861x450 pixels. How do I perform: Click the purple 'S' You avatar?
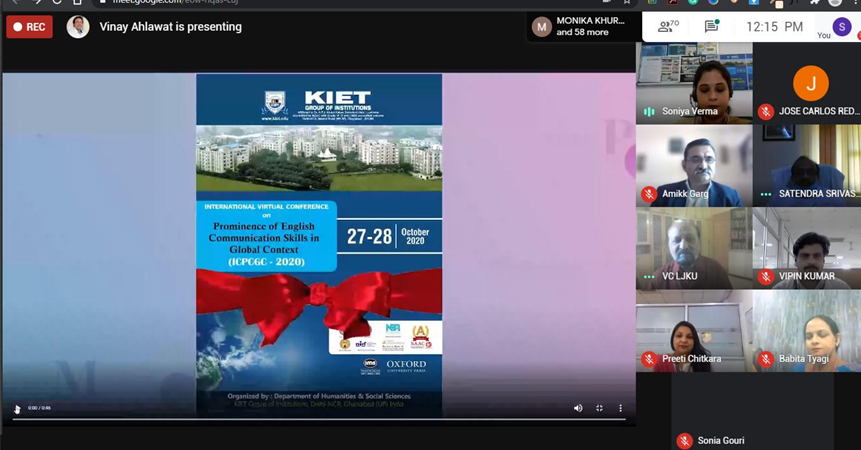coord(842,26)
